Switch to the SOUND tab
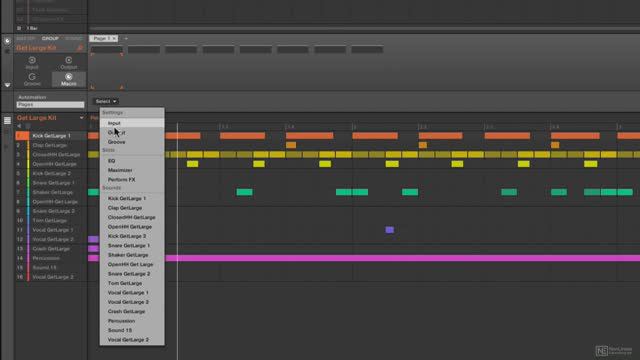 74,38
